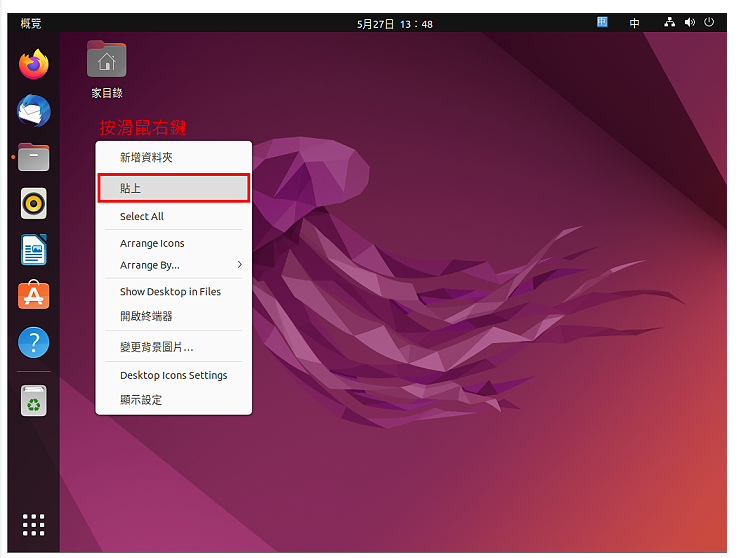Show applications grid button

pyautogui.click(x=33, y=525)
